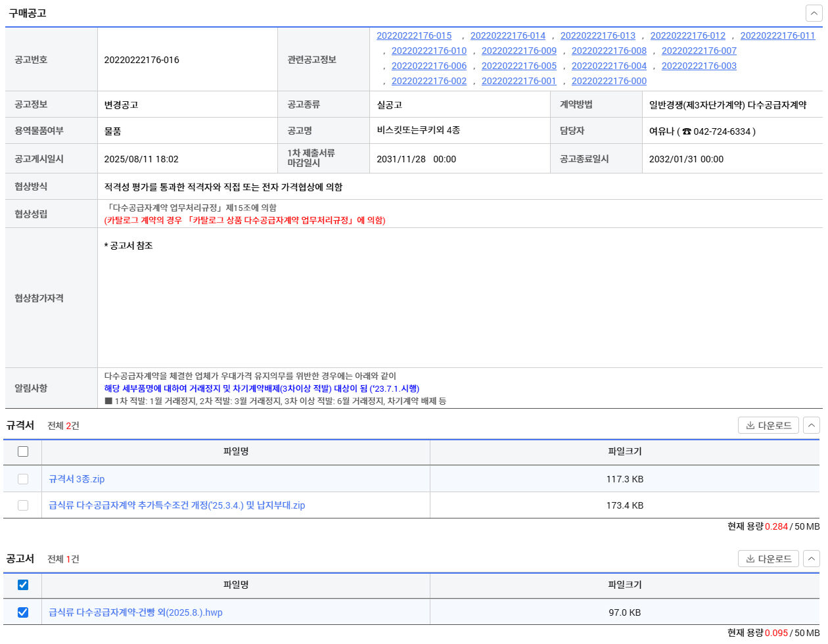Open related notice 20220222176-015

tap(414, 35)
